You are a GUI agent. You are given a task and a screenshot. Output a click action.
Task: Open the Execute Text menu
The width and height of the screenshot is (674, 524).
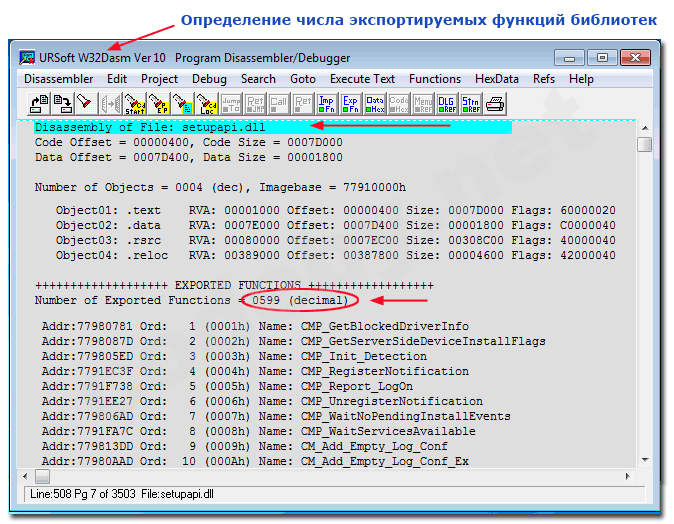pyautogui.click(x=362, y=79)
